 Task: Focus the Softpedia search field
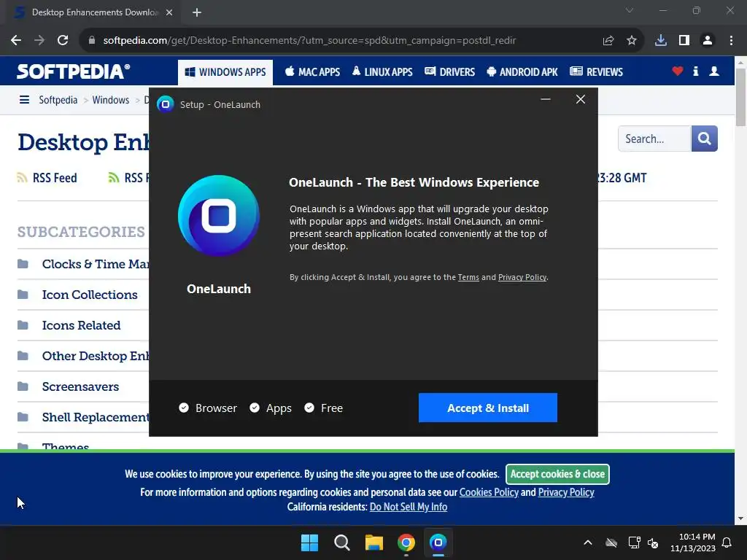[654, 139]
